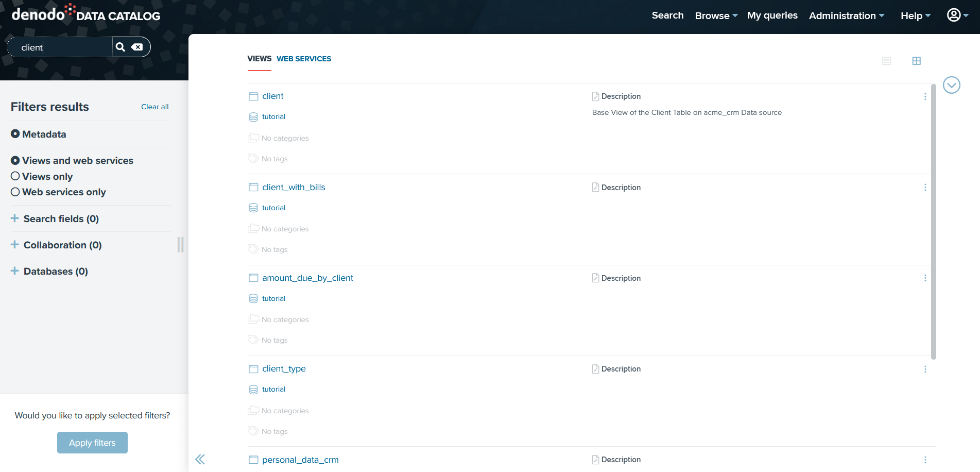
Task: Open tutorial database under client
Action: [273, 116]
